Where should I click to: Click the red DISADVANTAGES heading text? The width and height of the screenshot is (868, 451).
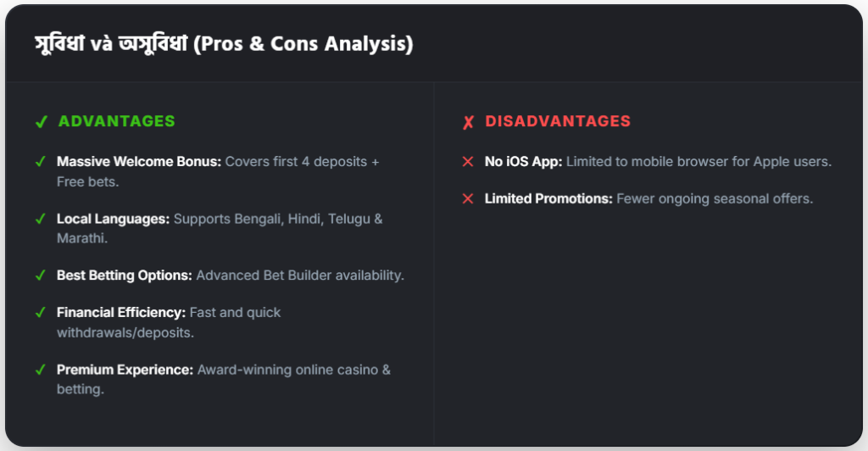[x=558, y=121]
